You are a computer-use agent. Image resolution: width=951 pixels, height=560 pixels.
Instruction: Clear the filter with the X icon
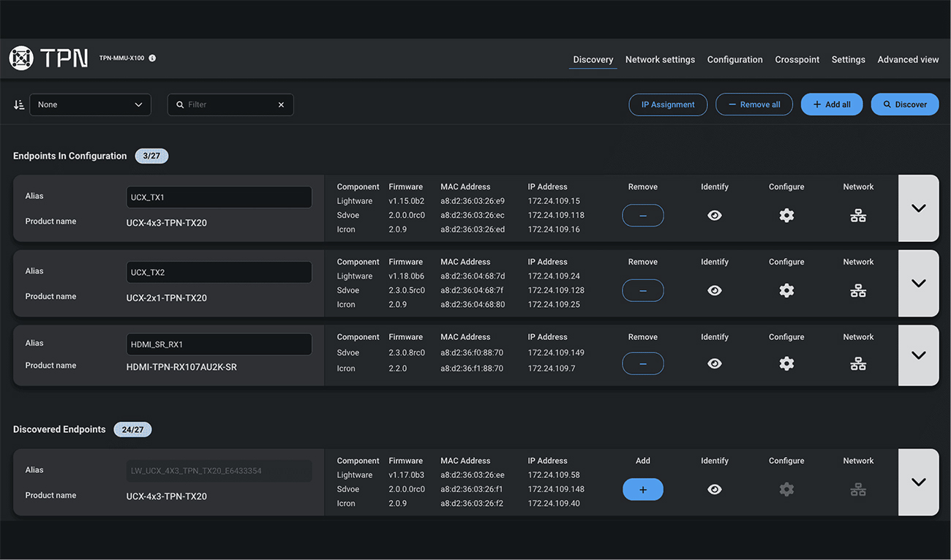[281, 105]
